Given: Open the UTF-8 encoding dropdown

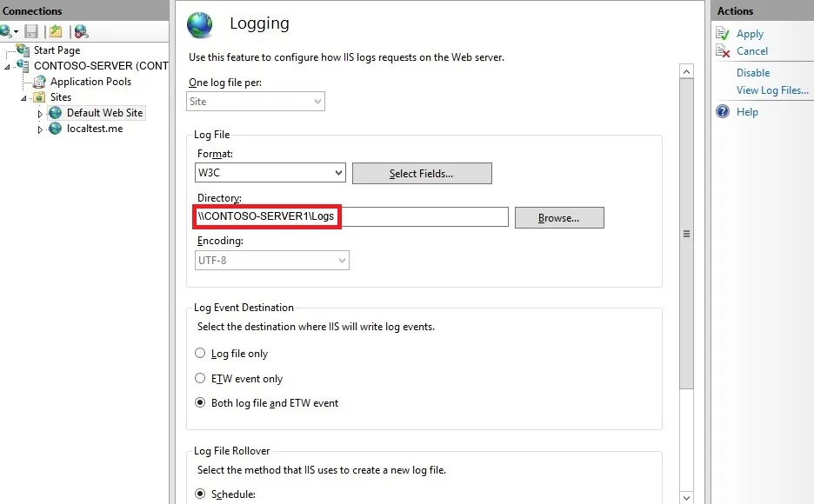Looking at the screenshot, I should click(x=272, y=261).
